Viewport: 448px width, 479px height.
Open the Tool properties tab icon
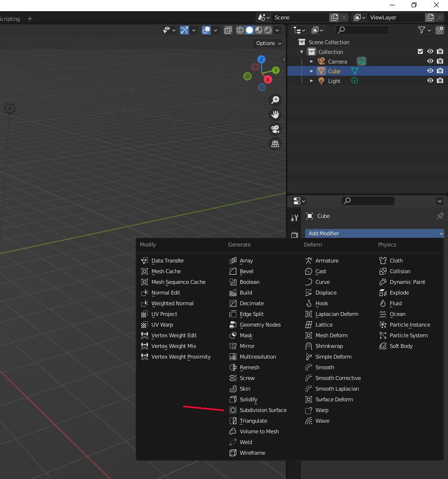coord(294,218)
